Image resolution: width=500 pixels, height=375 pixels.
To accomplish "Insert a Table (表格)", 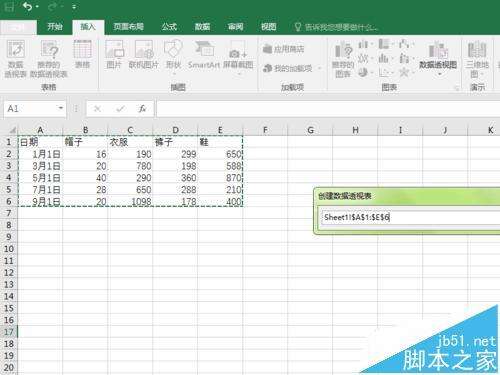I will [x=82, y=54].
